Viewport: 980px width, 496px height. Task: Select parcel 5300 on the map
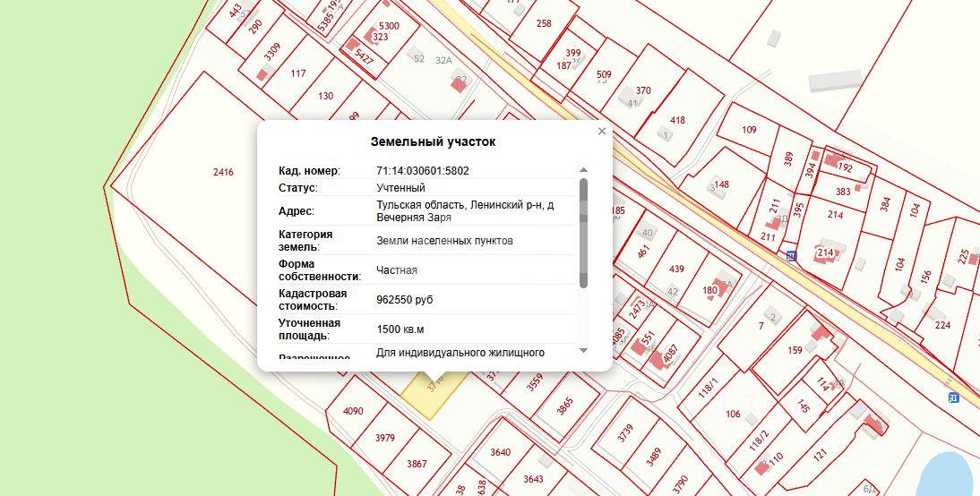point(389,26)
